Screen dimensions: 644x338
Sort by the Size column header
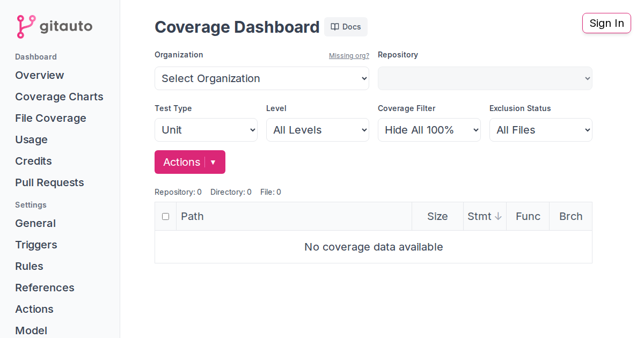(437, 216)
